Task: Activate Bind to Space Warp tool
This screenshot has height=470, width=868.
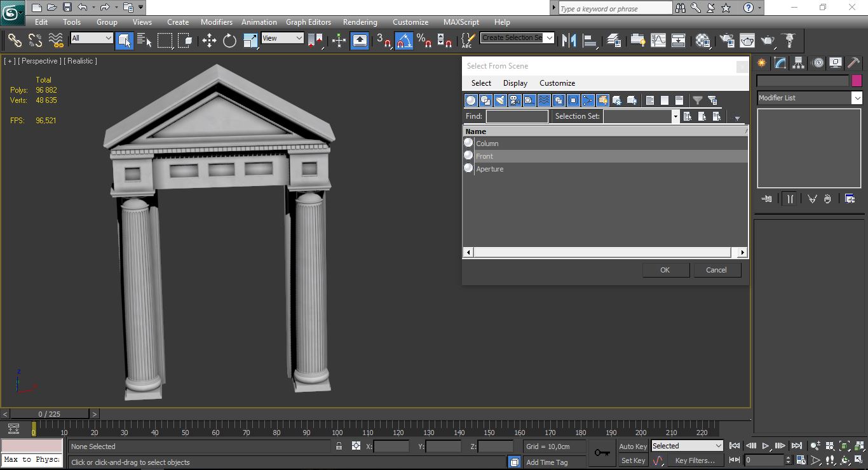Action: 57,41
